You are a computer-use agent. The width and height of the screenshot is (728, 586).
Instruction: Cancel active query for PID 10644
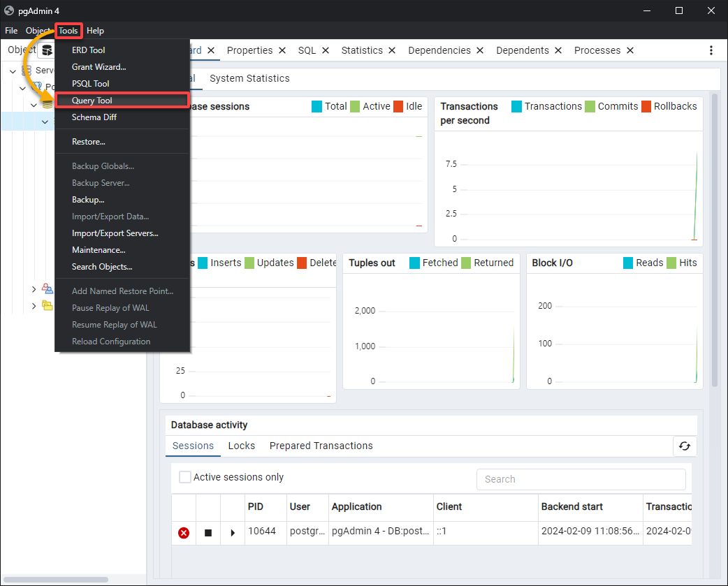208,533
